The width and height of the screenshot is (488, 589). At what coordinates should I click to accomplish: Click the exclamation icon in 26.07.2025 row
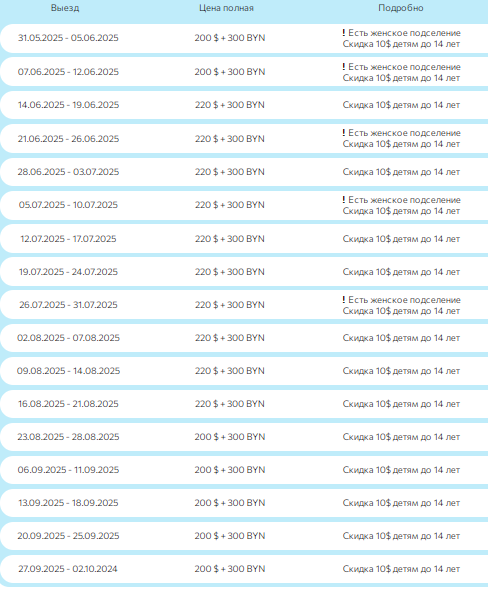tap(343, 299)
